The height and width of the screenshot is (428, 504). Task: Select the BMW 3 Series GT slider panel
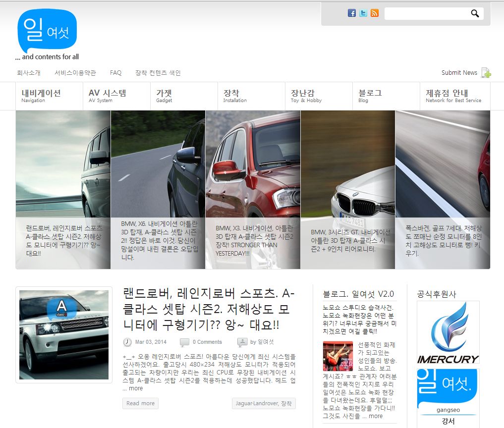pyautogui.click(x=348, y=190)
